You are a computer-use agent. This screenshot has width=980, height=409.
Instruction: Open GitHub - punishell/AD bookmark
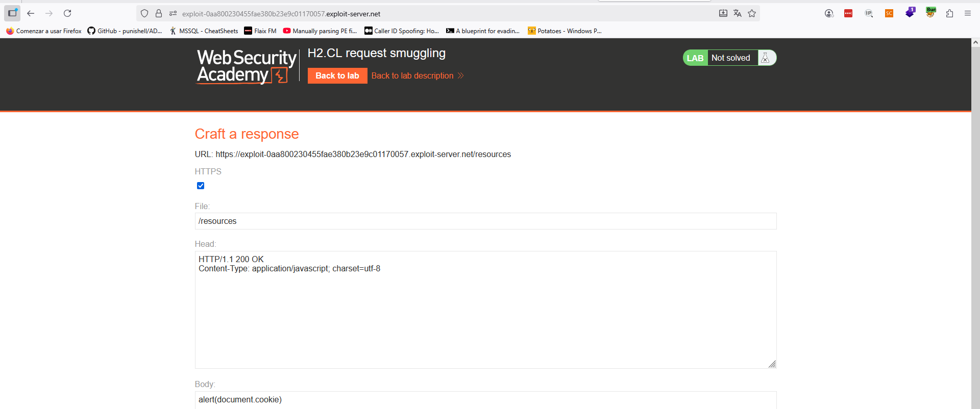(125, 31)
